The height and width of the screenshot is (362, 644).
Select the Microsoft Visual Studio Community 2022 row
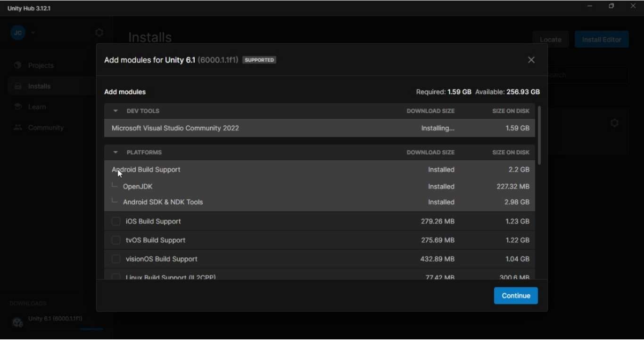coord(320,128)
